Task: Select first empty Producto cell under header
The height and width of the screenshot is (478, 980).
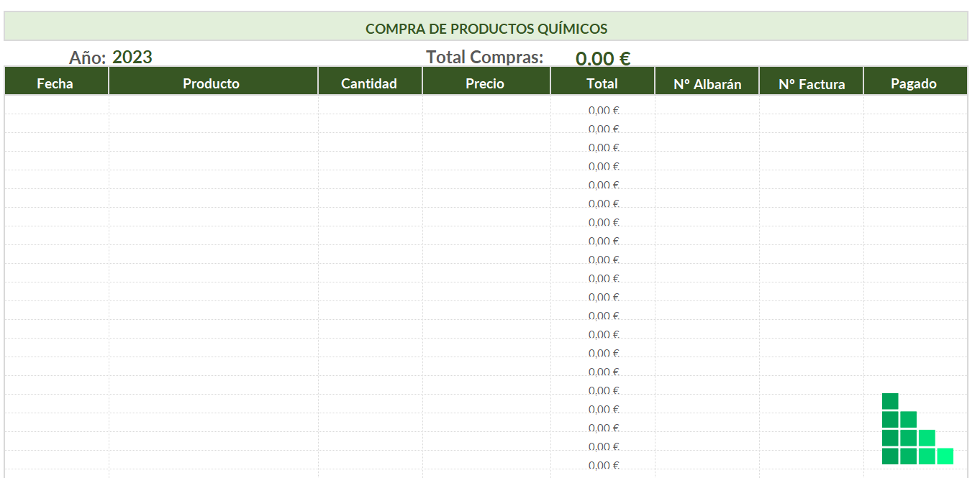Action: click(213, 105)
